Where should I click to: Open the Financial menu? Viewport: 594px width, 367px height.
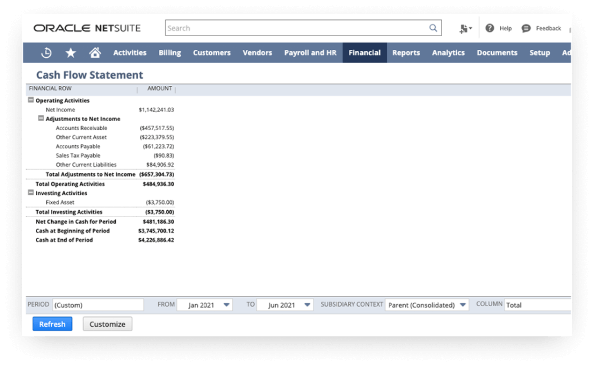(x=364, y=53)
